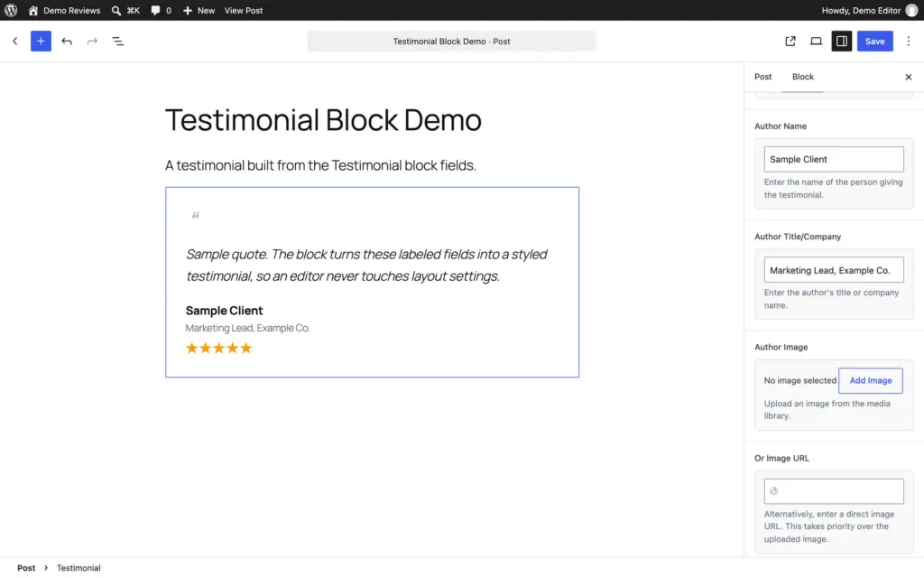Viewport: 924px width, 578px height.
Task: Select Post in the bottom breadcrumb
Action: pos(26,568)
